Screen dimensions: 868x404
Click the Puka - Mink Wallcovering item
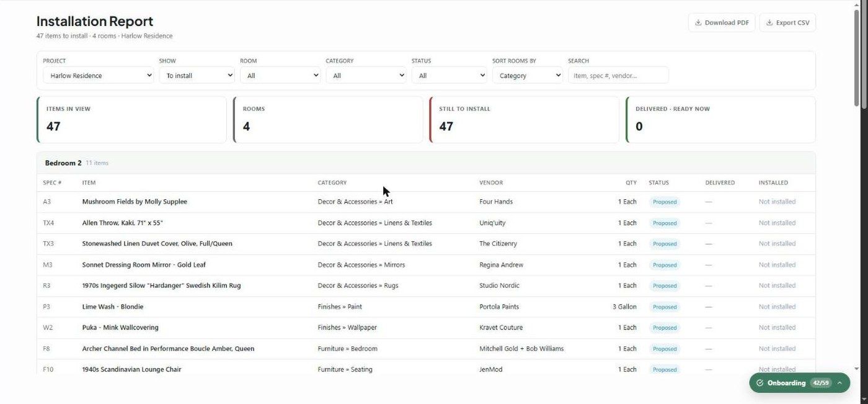pyautogui.click(x=120, y=328)
